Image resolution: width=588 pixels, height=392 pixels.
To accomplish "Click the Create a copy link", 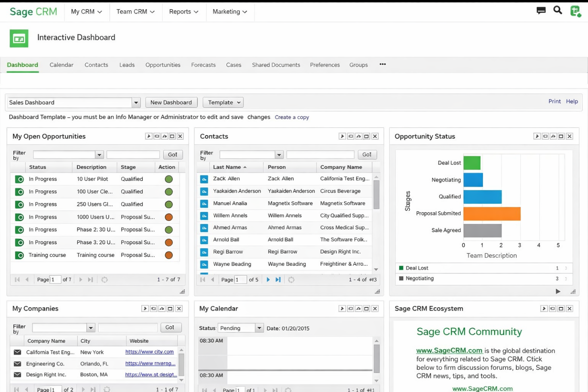I will pyautogui.click(x=292, y=117).
